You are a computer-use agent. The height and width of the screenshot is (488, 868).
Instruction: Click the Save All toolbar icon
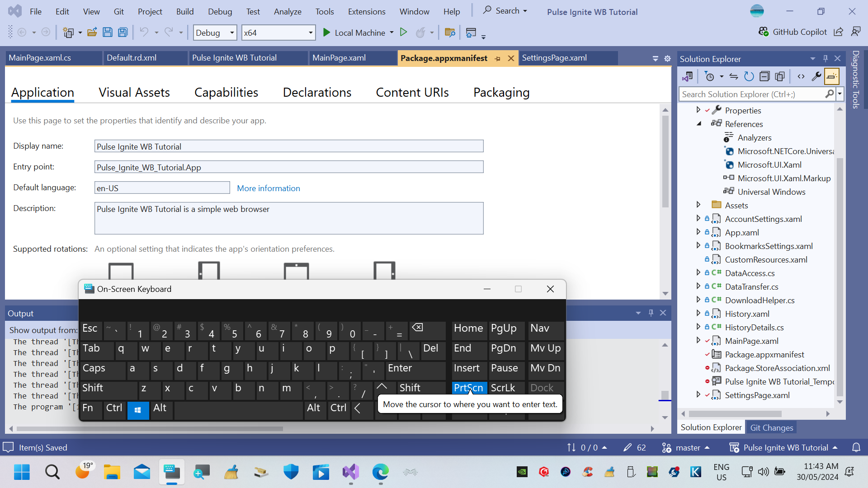point(123,33)
